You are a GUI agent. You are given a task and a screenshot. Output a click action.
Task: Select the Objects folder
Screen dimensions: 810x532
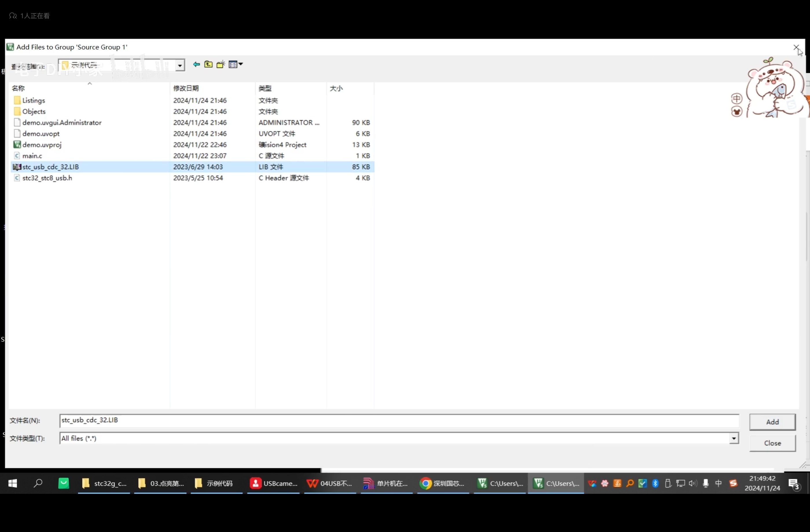34,112
